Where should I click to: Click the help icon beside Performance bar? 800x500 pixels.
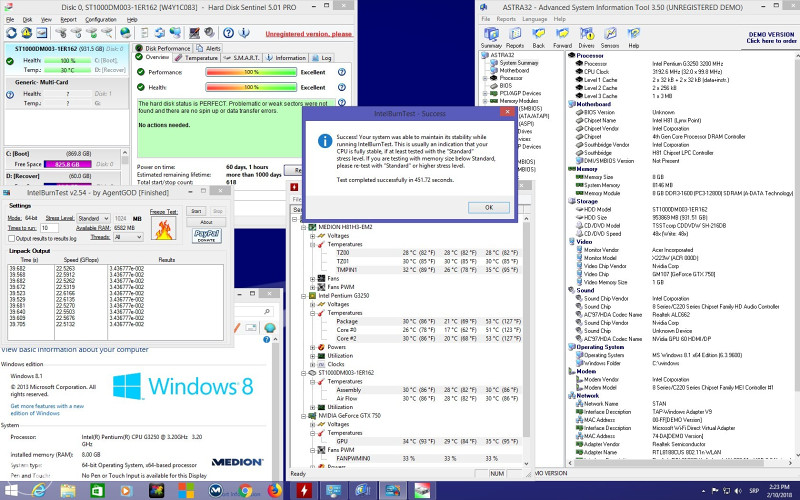[342, 72]
